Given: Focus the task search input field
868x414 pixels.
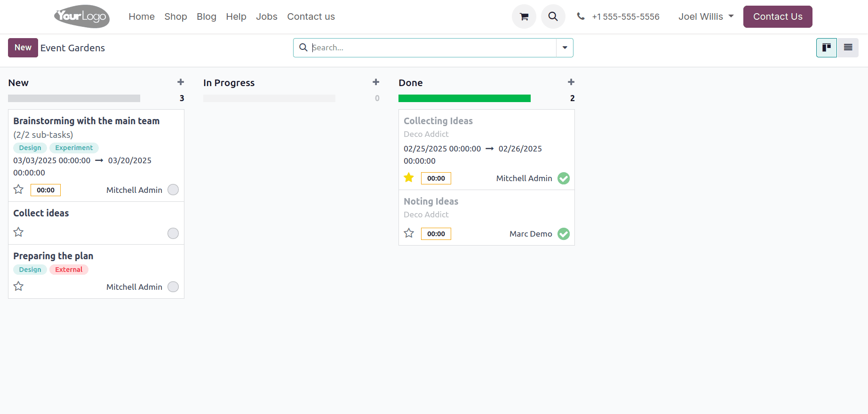Looking at the screenshot, I should coord(433,48).
